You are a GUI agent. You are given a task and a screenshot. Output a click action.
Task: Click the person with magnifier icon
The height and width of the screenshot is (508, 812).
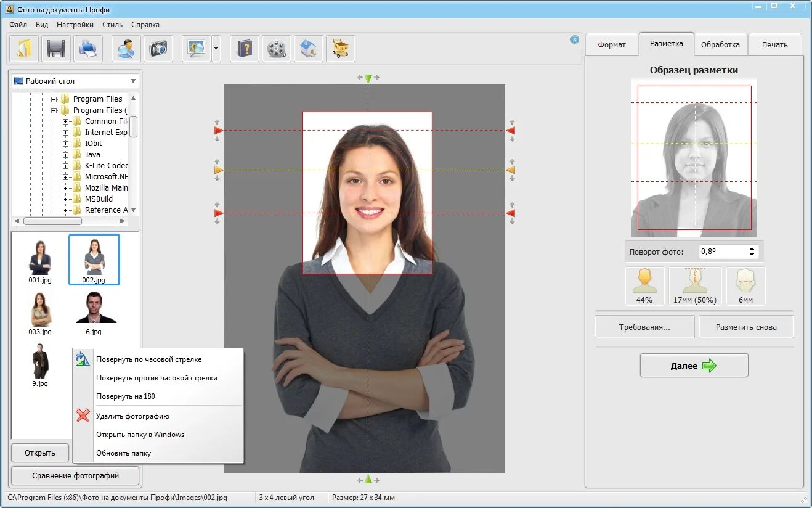click(x=126, y=49)
